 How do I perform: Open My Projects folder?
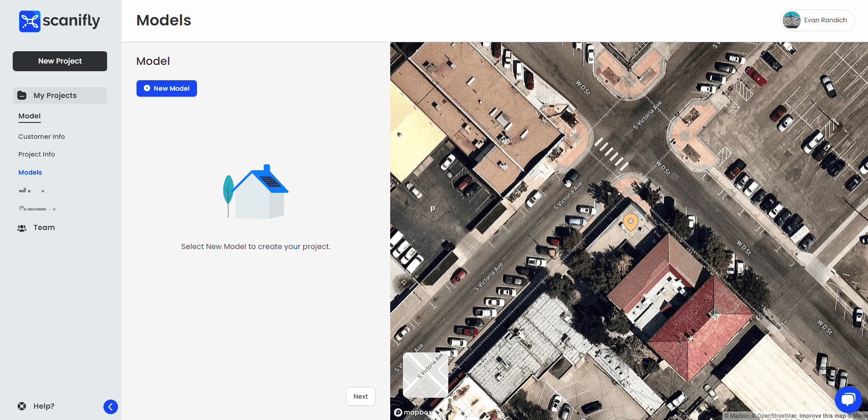pyautogui.click(x=60, y=95)
